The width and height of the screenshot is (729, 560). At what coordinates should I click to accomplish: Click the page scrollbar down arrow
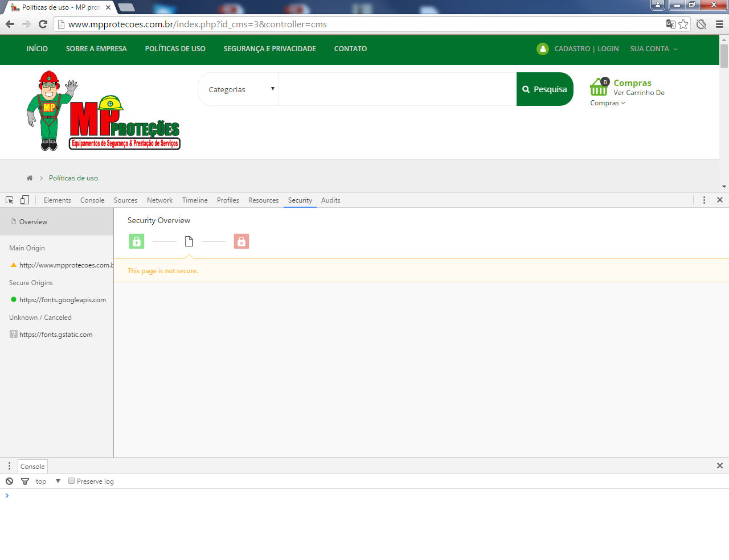coord(724,187)
